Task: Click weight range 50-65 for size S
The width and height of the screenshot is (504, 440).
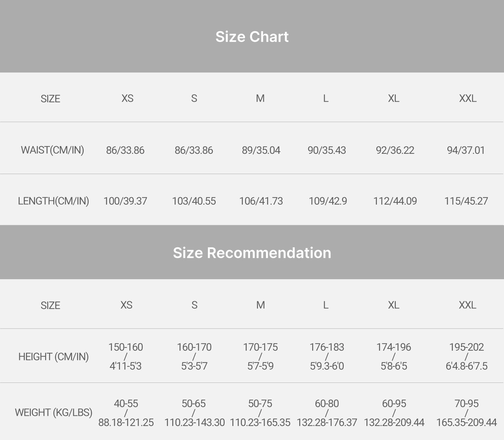Action: (x=194, y=404)
